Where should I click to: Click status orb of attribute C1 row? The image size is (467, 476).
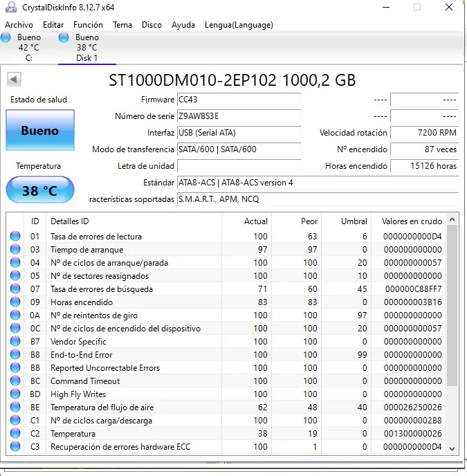15,420
